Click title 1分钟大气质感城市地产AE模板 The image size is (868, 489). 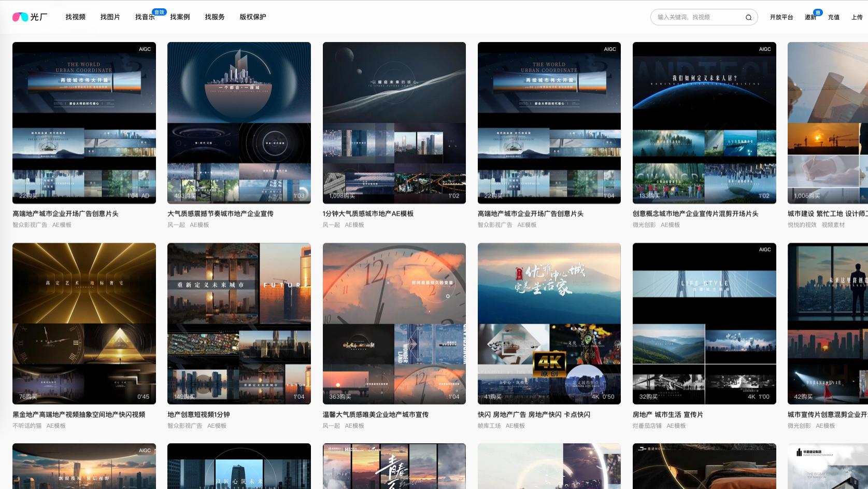click(x=368, y=214)
